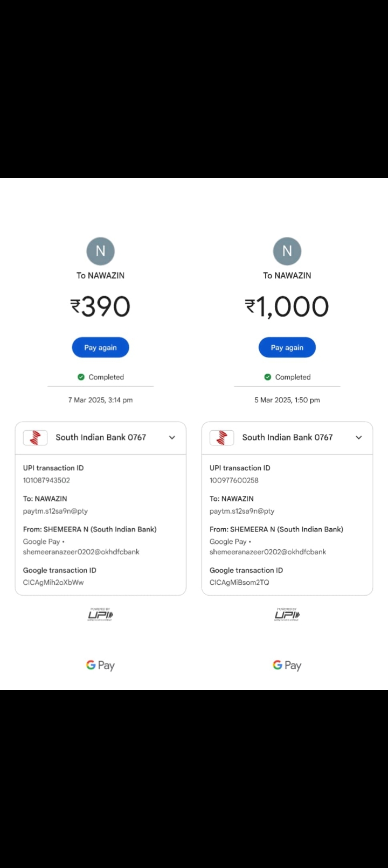Tap Google transaction ID CICAgMiBsom2TQ
The image size is (388, 868).
[x=239, y=583]
